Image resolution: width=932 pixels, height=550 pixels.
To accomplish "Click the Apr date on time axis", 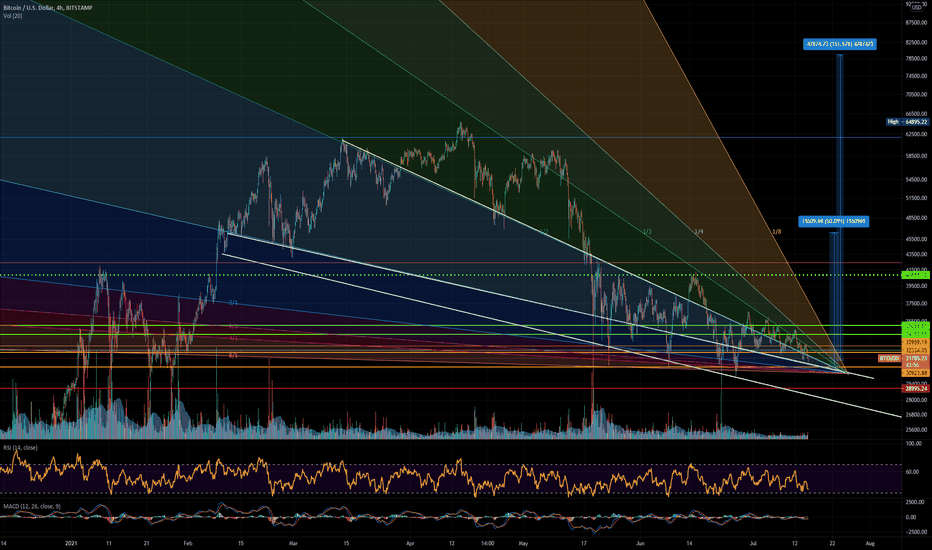I will point(410,543).
